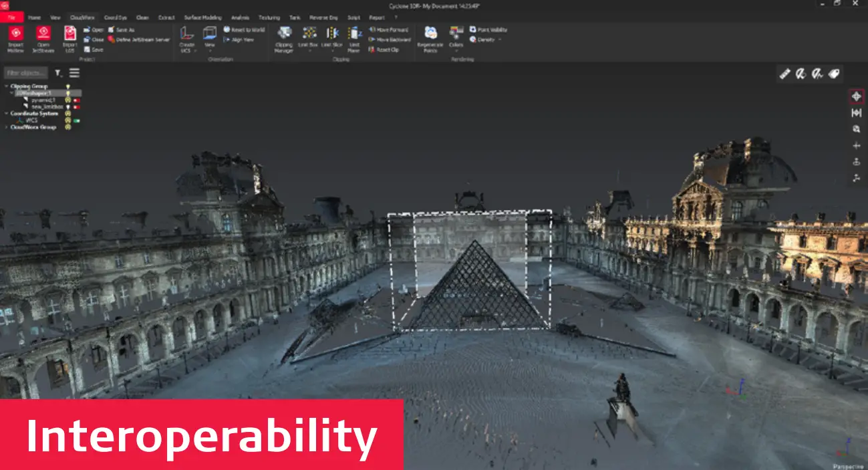Open the Density dropdown
868x470 pixels.
(x=500, y=39)
